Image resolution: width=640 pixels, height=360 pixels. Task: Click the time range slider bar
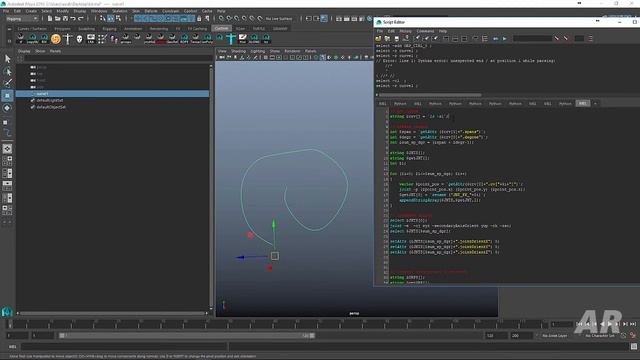(187, 336)
